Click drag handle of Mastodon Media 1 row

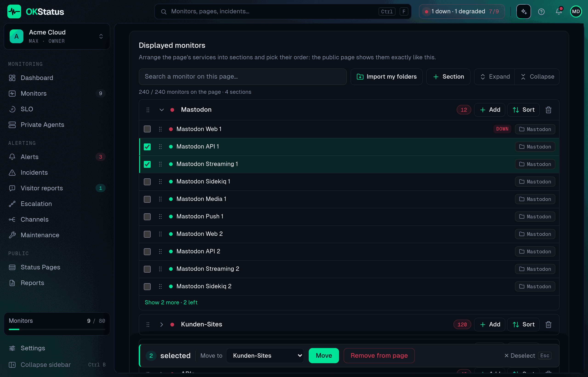click(160, 199)
